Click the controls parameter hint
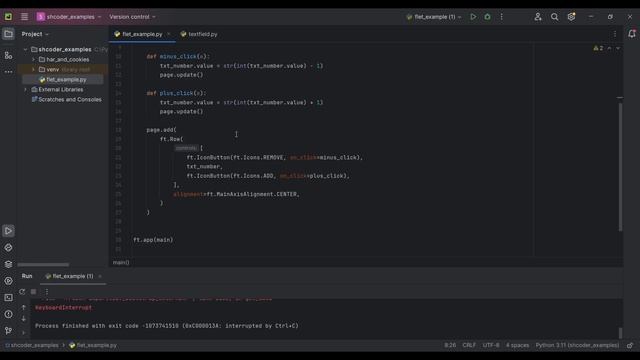This screenshot has width=640, height=360. tap(186, 148)
